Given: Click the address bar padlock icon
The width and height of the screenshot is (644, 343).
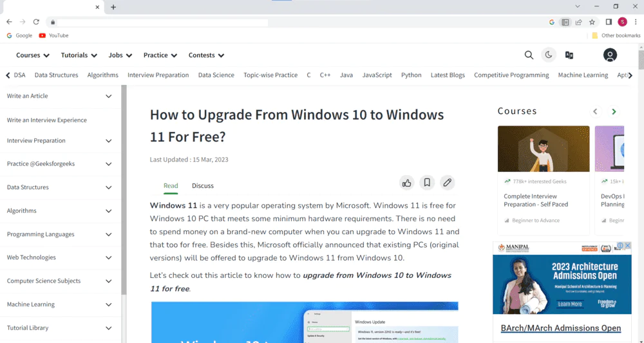Looking at the screenshot, I should point(53,22).
